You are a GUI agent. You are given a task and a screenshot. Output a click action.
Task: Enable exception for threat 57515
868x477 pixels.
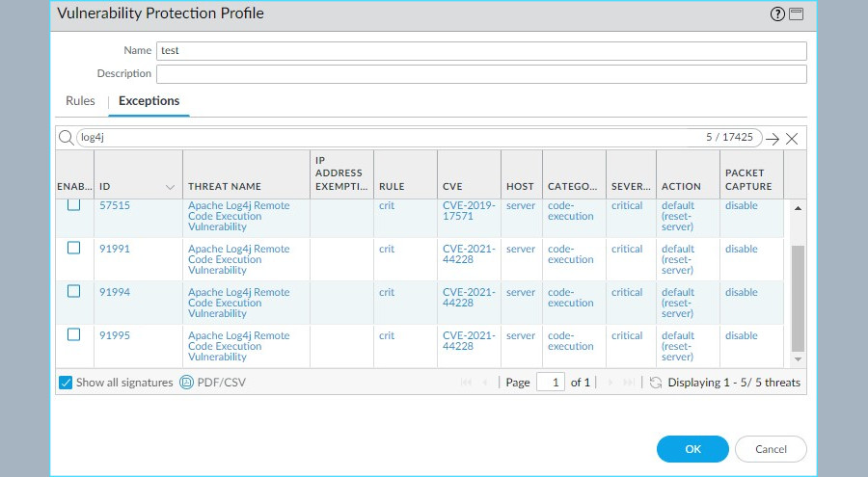tap(73, 204)
